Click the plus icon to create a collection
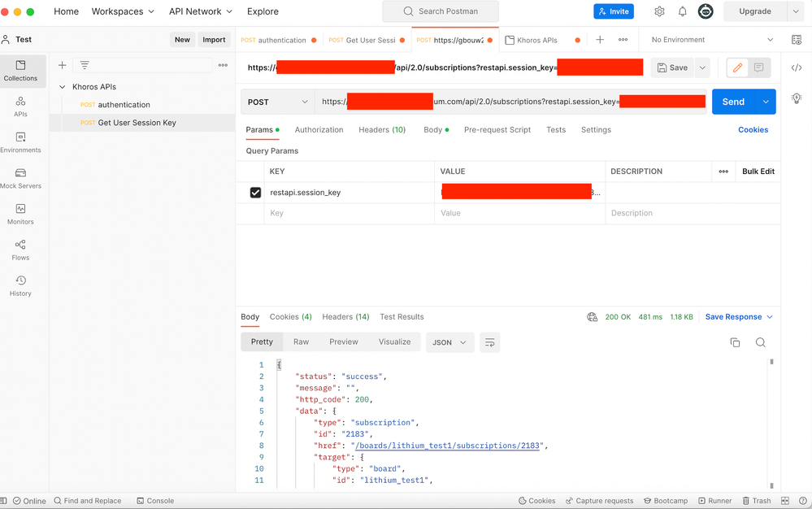 tap(62, 65)
